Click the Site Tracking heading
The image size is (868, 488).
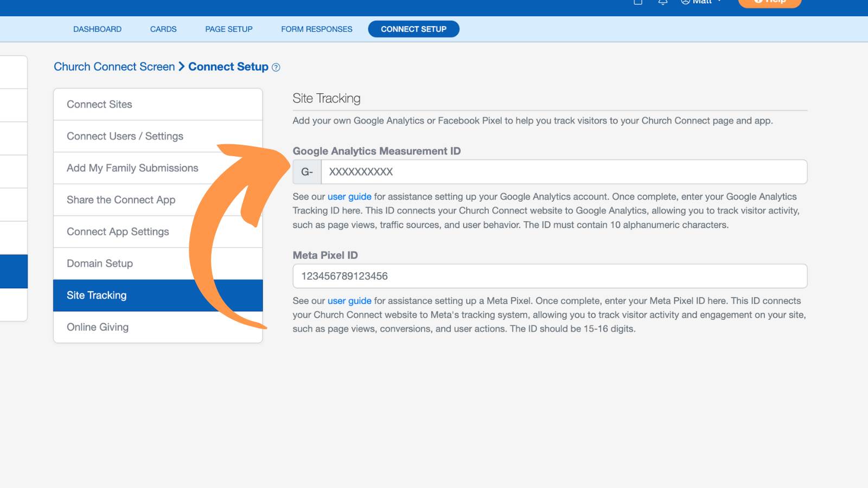point(327,98)
